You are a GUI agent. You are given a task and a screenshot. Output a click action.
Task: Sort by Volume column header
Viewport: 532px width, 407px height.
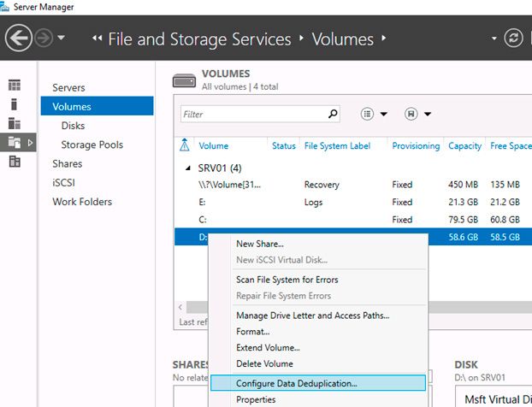[214, 146]
